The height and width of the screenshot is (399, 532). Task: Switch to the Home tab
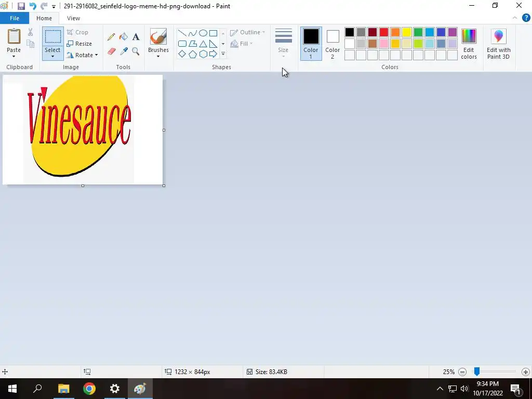pos(44,18)
